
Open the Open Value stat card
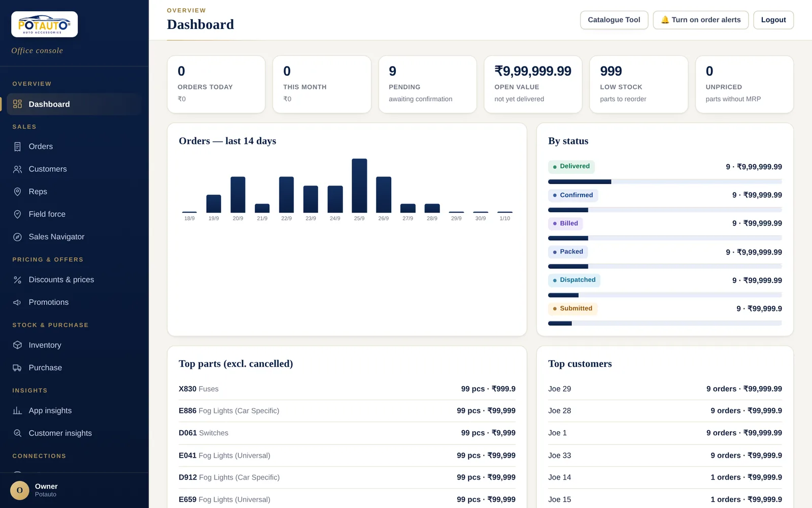tap(533, 84)
